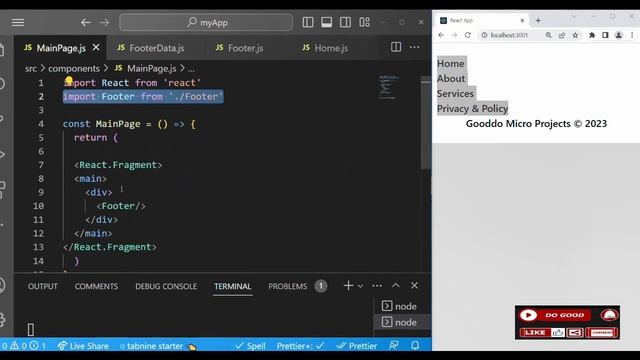640x360 pixels.
Task: Toggle Spell checker in status bar
Action: (x=251, y=346)
